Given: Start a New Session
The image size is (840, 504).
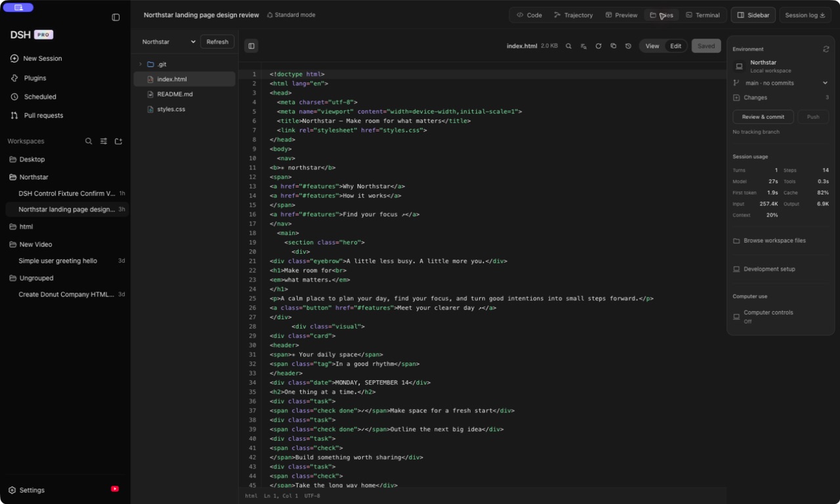Looking at the screenshot, I should [x=36, y=58].
